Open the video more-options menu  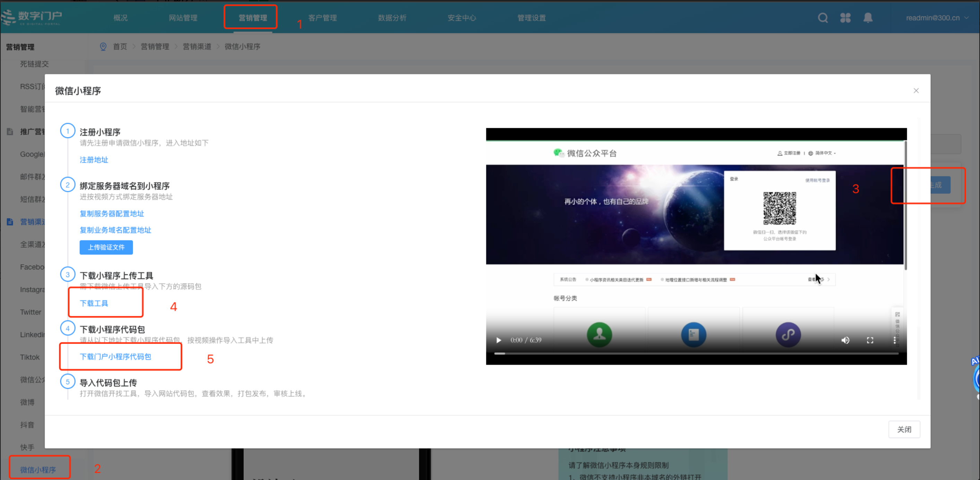tap(894, 340)
